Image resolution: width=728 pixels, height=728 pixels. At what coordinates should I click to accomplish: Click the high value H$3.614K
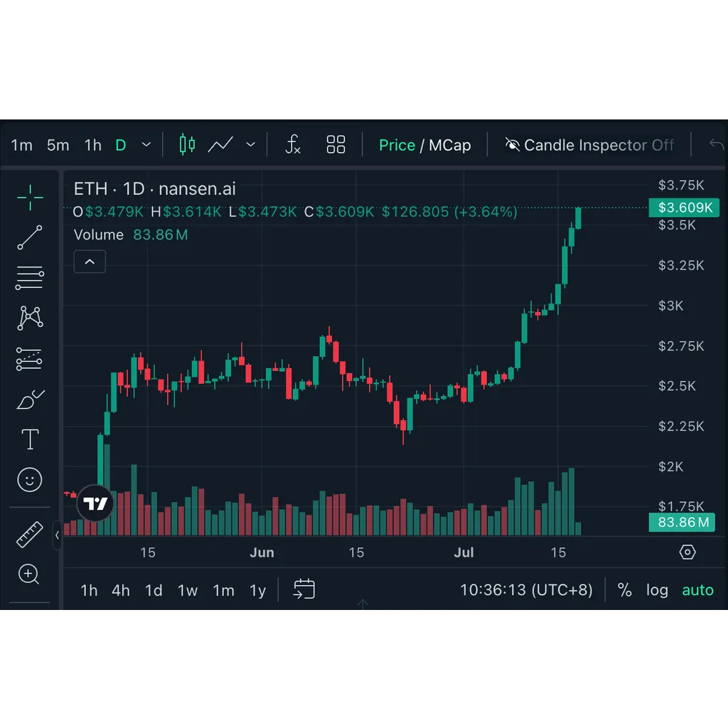click(x=186, y=212)
